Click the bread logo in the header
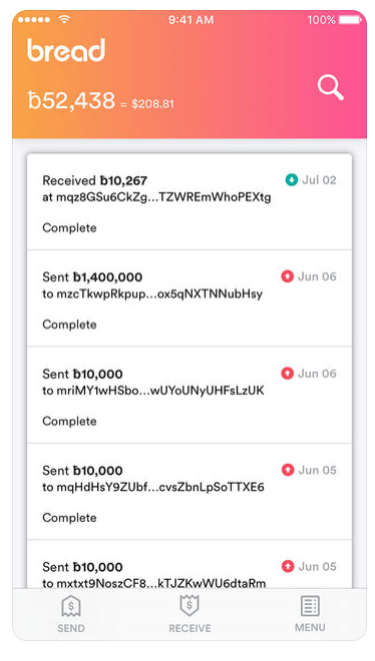Image resolution: width=375 pixels, height=661 pixels. pyautogui.click(x=66, y=50)
